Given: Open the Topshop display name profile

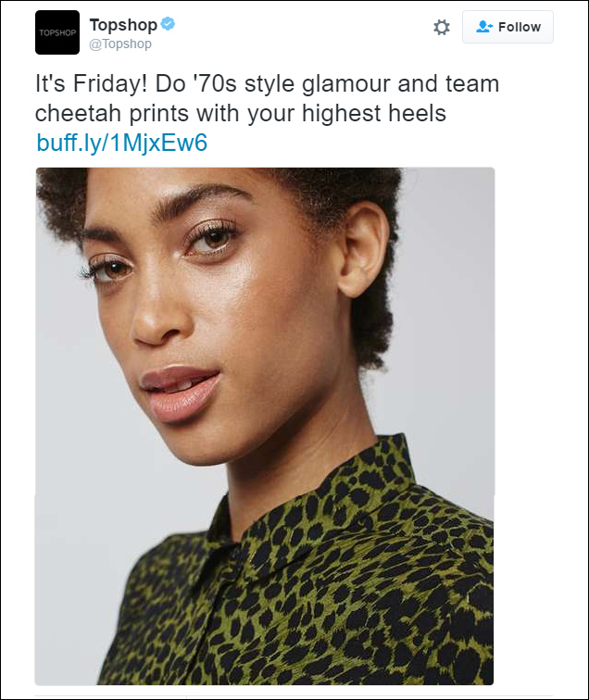Looking at the screenshot, I should (x=123, y=25).
